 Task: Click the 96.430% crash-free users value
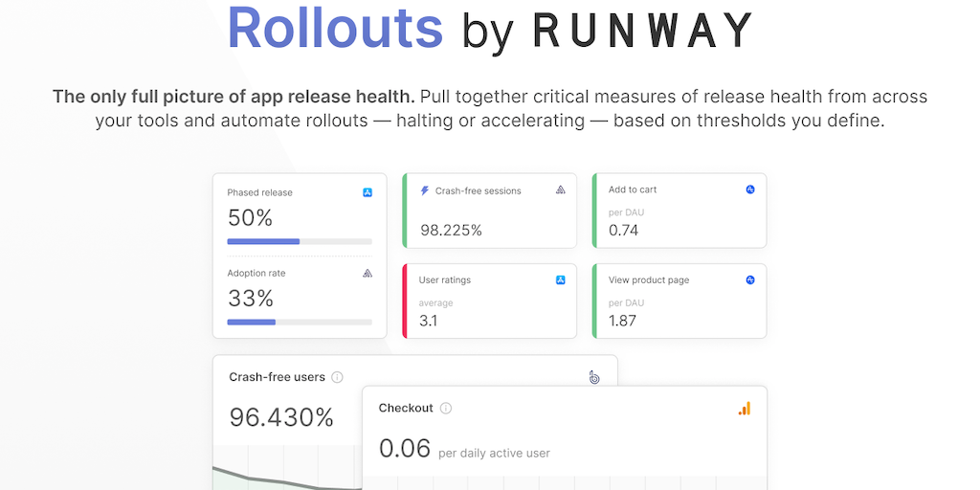(x=281, y=417)
